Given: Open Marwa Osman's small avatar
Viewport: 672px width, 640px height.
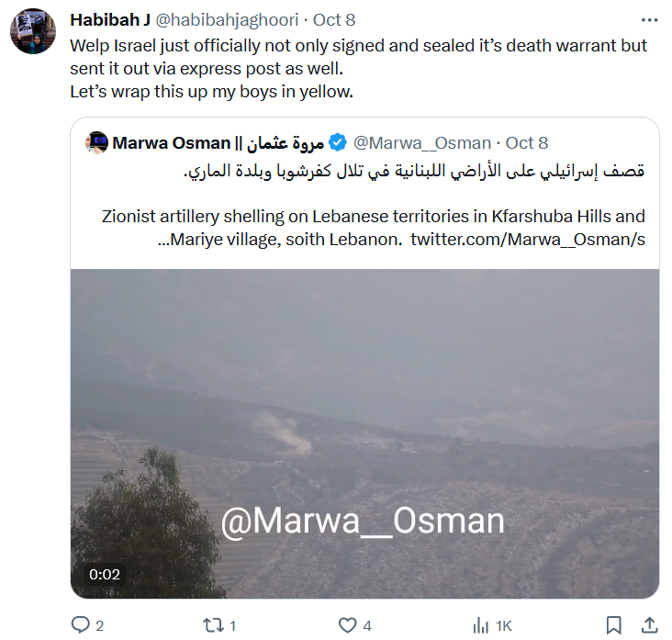Looking at the screenshot, I should click(97, 142).
